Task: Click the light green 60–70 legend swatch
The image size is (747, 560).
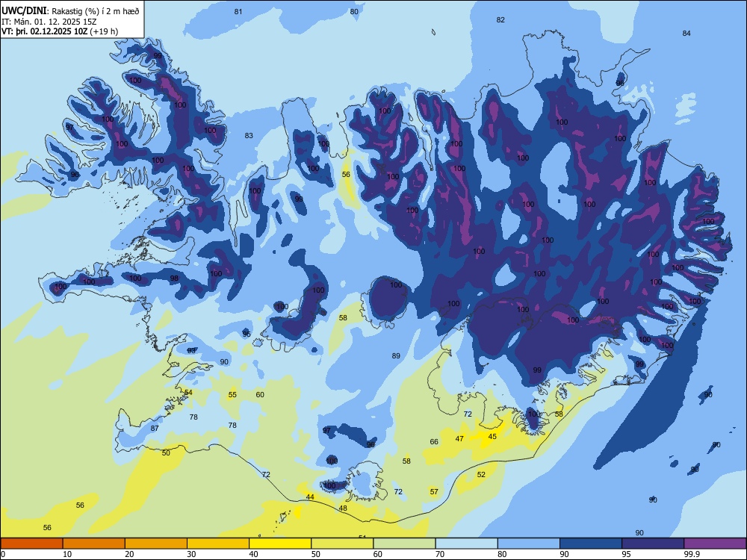Action: (404, 544)
